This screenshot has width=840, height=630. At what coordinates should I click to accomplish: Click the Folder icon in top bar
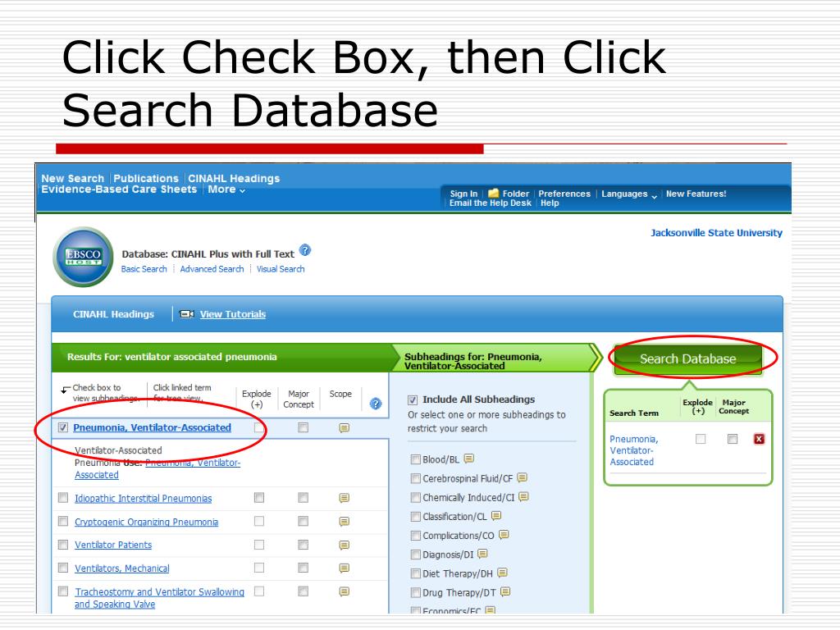click(493, 194)
